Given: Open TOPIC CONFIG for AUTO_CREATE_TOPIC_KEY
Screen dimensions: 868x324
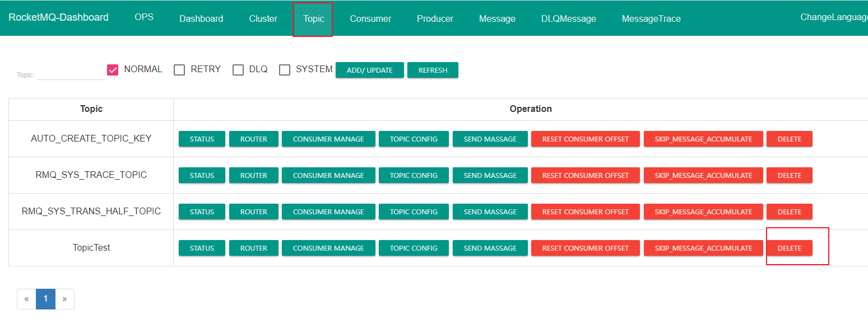Looking at the screenshot, I should [414, 139].
